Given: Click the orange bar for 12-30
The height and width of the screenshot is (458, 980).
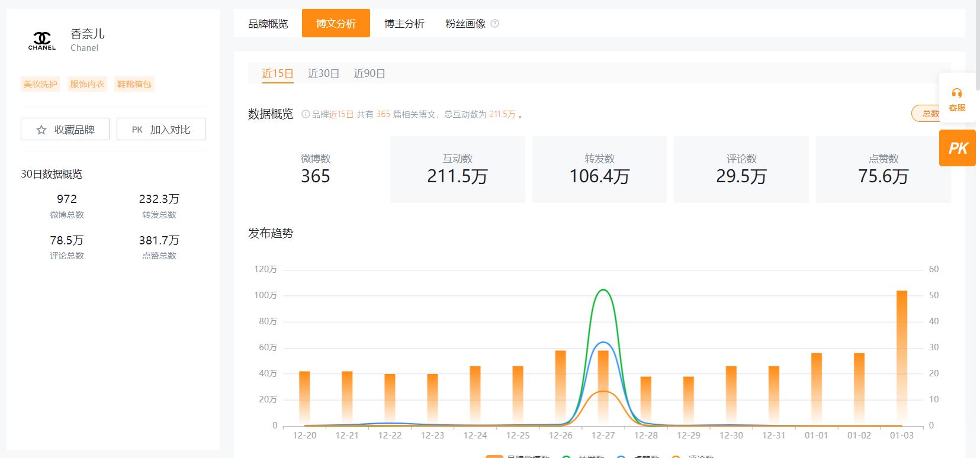Looking at the screenshot, I should [731, 396].
